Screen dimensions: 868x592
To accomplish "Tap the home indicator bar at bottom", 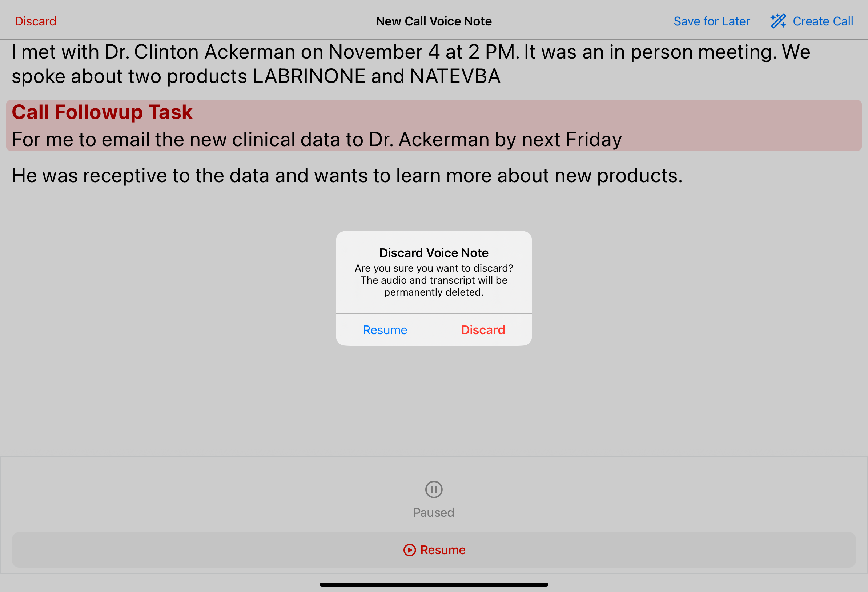I will (x=434, y=584).
